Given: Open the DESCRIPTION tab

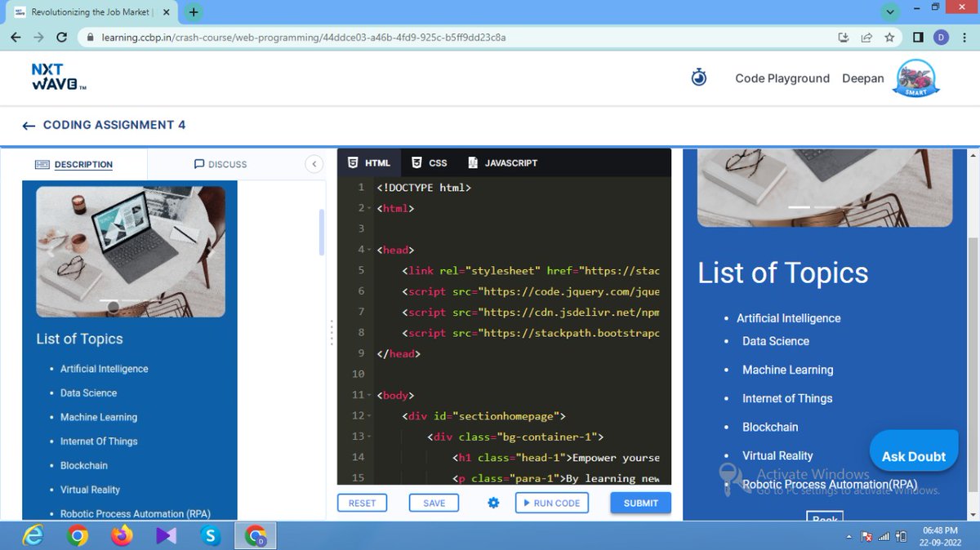Looking at the screenshot, I should (74, 164).
